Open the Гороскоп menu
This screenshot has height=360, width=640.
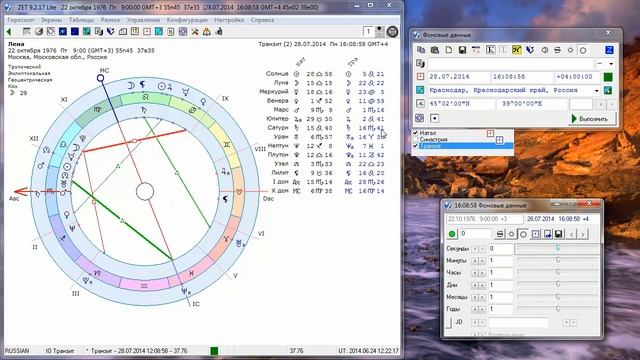point(21,20)
